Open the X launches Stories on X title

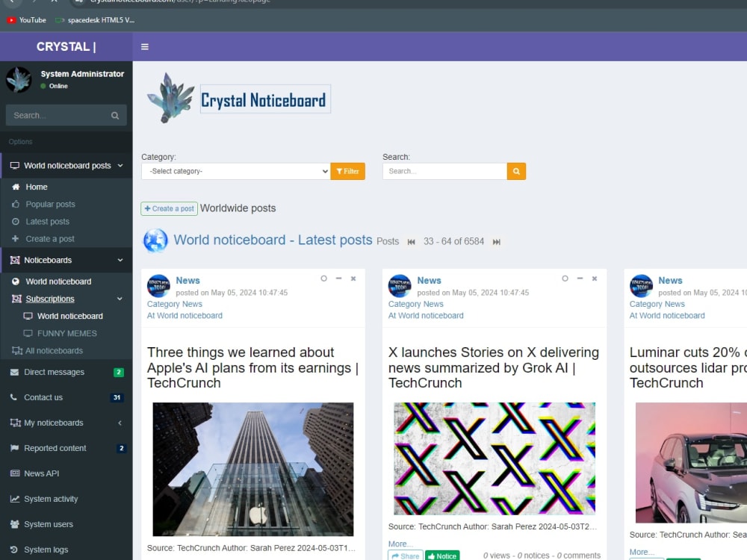494,367
